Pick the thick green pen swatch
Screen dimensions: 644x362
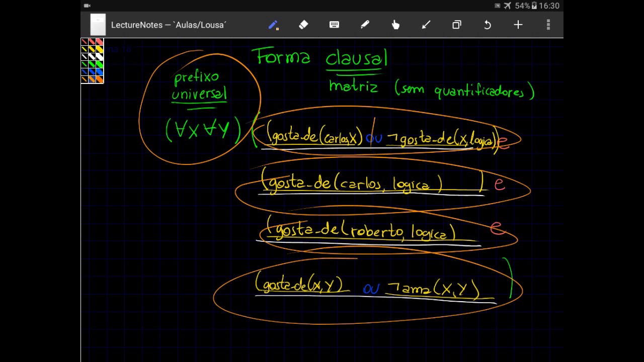tap(100, 64)
